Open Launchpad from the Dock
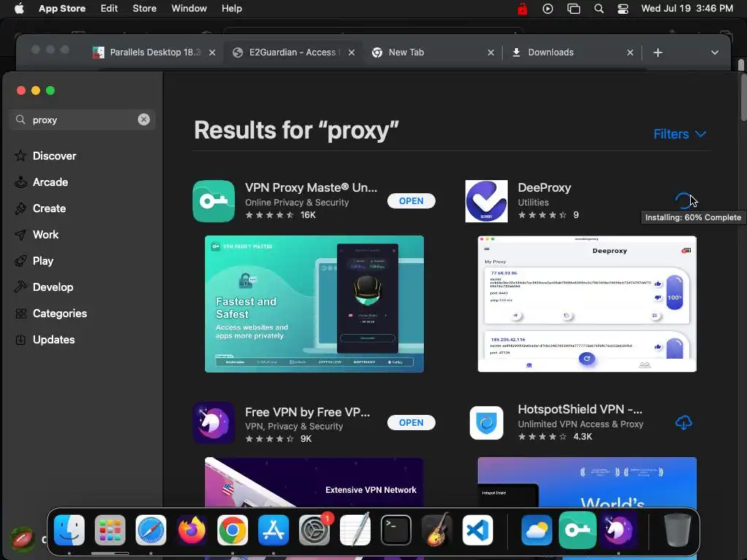 tap(110, 530)
